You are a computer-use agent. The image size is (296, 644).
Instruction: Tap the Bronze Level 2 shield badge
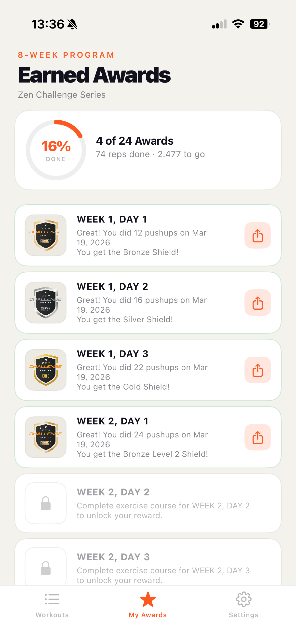pyautogui.click(x=46, y=437)
